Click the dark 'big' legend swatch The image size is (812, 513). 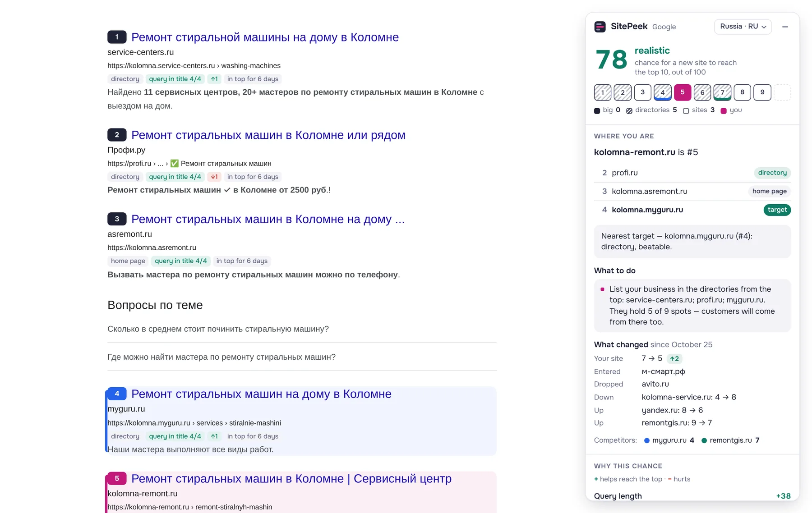[x=597, y=110]
